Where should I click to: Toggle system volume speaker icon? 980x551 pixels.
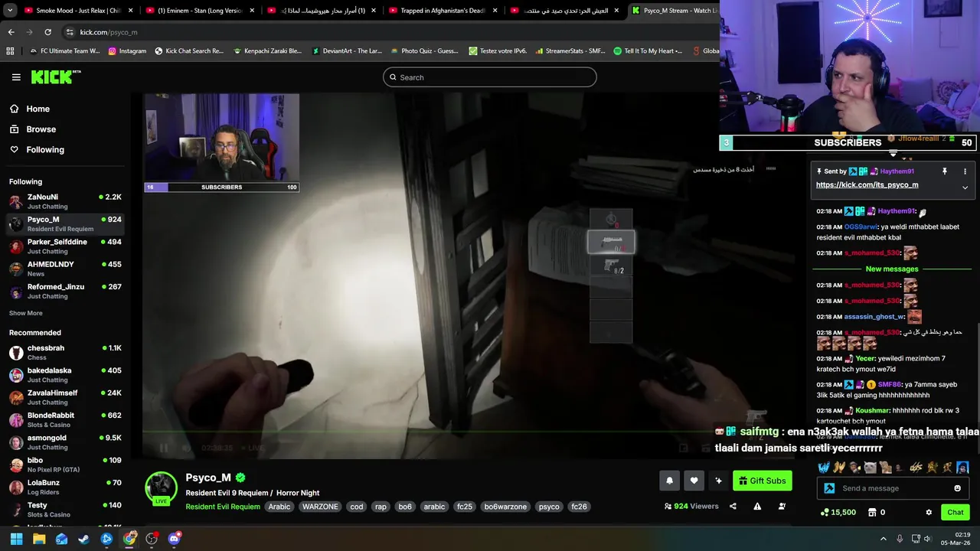pyautogui.click(x=927, y=539)
